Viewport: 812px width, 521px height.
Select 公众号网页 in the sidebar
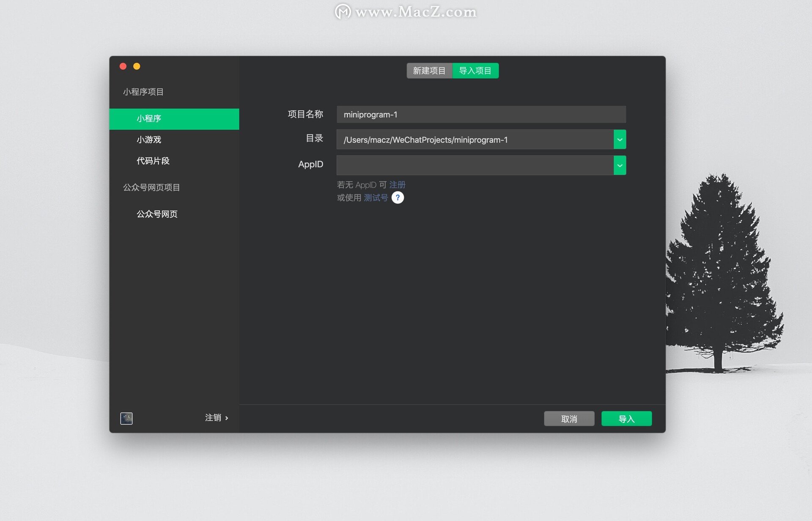coord(157,214)
